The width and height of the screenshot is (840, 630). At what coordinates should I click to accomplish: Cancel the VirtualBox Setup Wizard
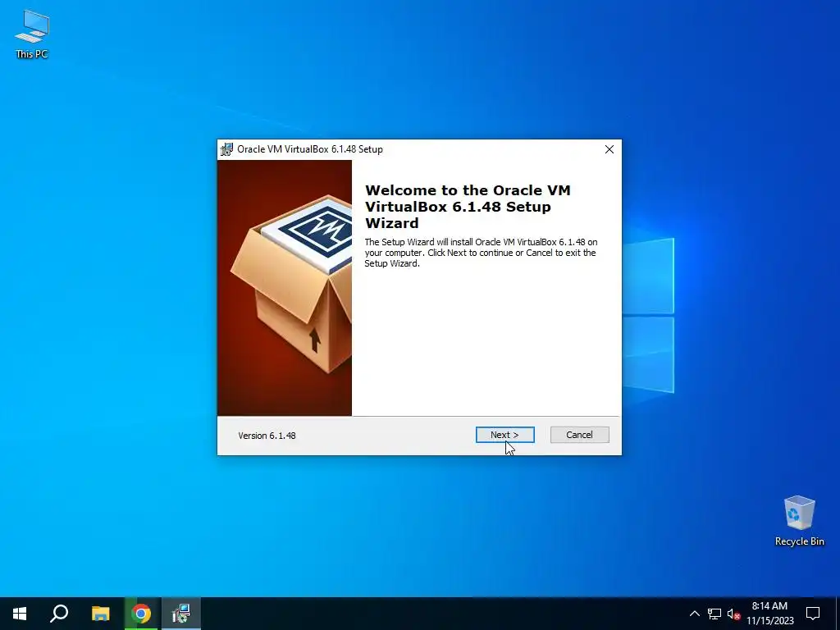(580, 435)
